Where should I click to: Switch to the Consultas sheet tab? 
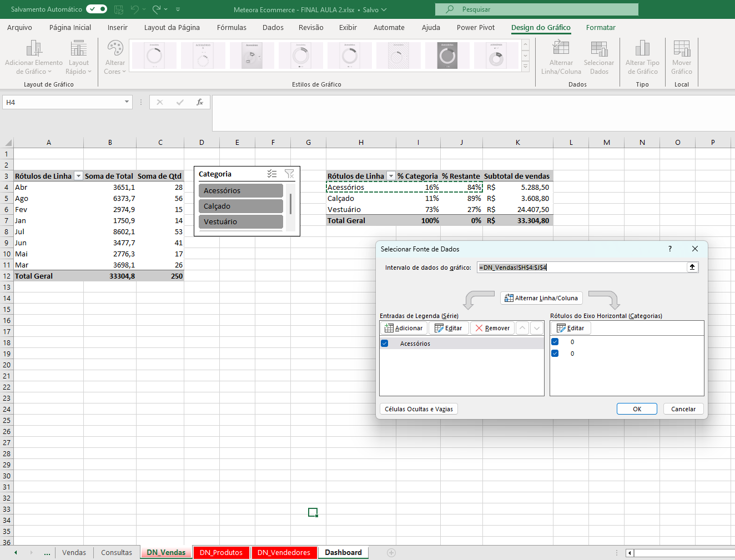(117, 552)
